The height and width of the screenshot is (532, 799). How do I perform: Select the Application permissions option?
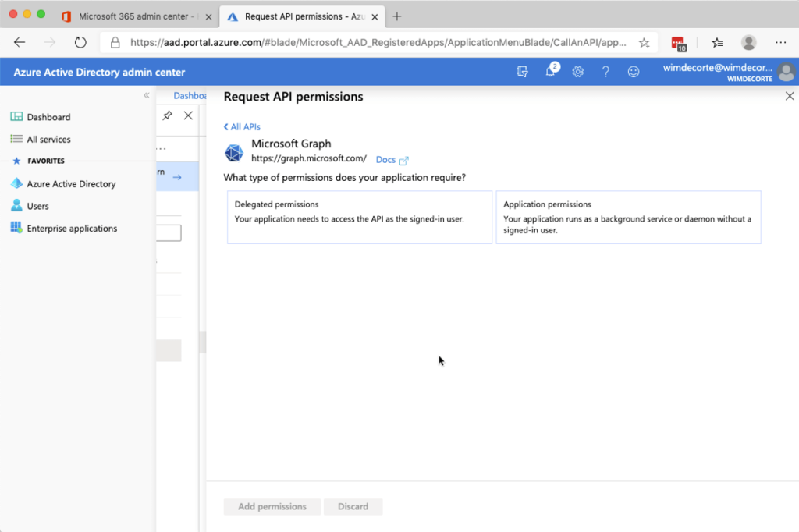(629, 217)
